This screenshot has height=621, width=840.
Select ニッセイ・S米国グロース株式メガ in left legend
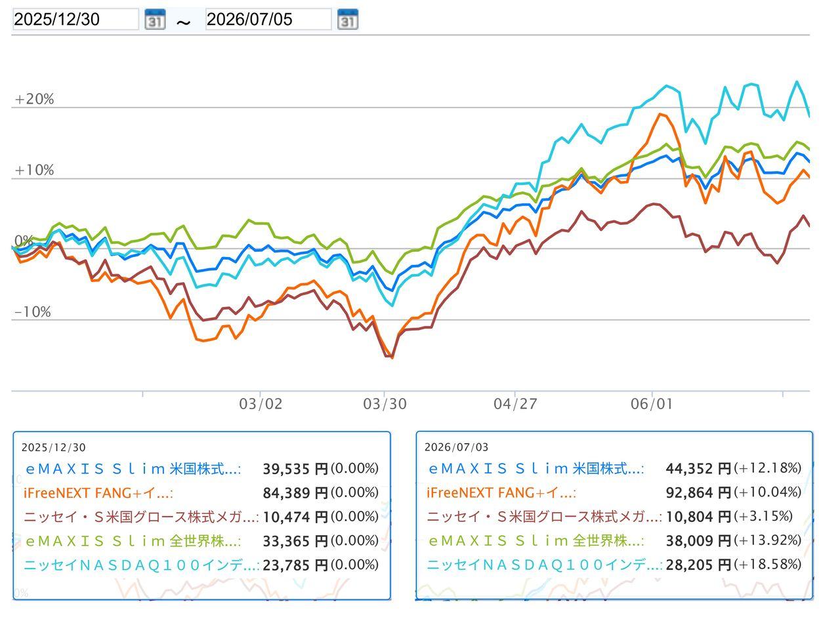[142, 517]
